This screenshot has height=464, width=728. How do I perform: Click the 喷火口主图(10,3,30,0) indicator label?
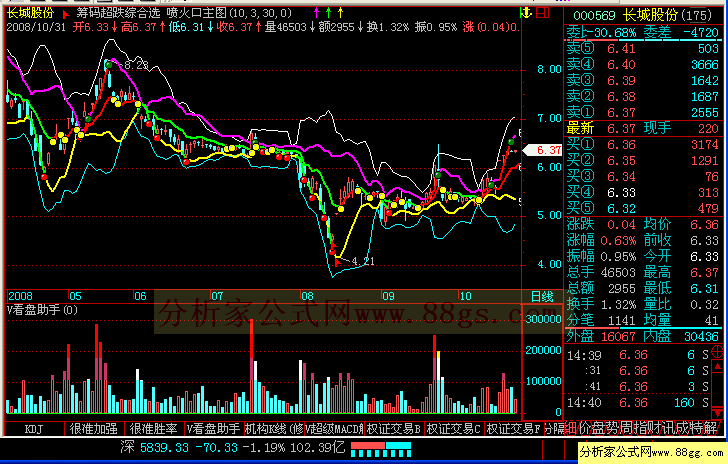229,13
